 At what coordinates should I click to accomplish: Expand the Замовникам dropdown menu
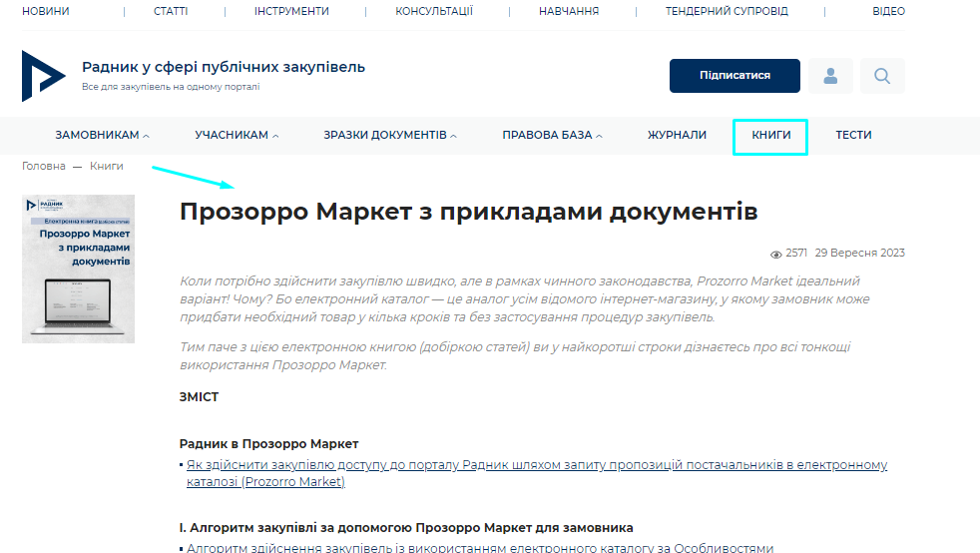(102, 136)
